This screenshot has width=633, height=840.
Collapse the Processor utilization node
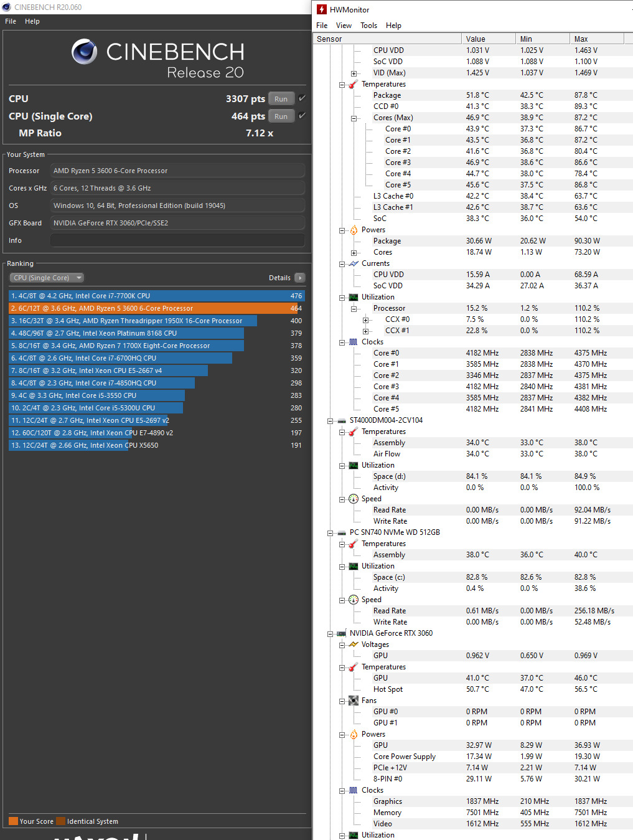(x=354, y=308)
